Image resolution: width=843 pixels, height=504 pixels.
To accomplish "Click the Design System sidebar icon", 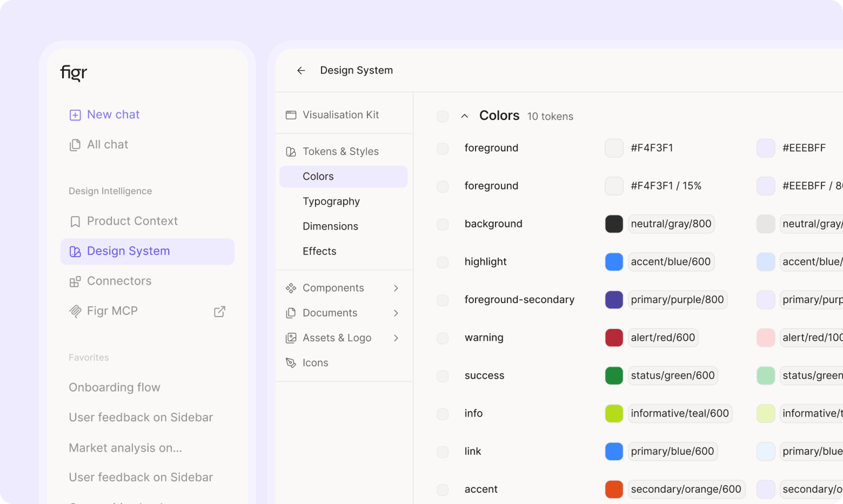I will tap(75, 252).
